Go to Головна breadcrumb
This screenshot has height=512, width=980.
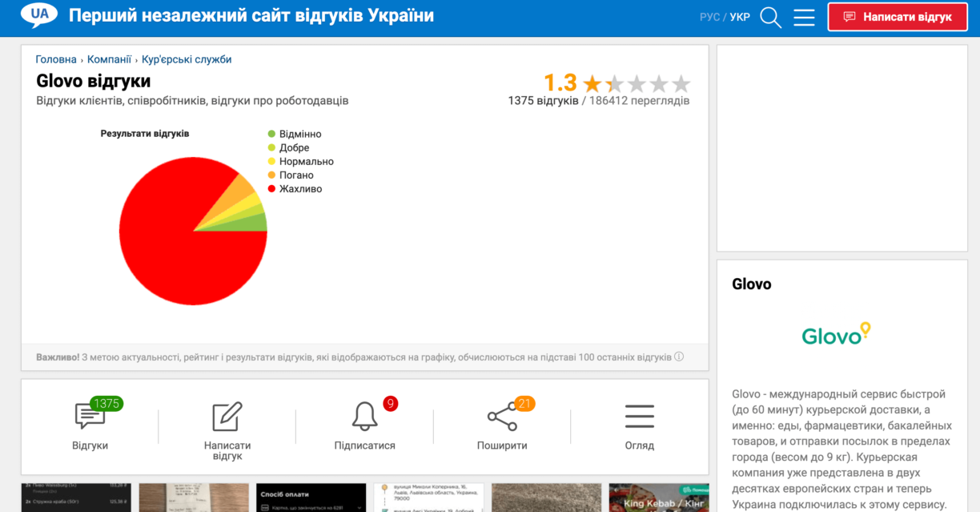[56, 59]
